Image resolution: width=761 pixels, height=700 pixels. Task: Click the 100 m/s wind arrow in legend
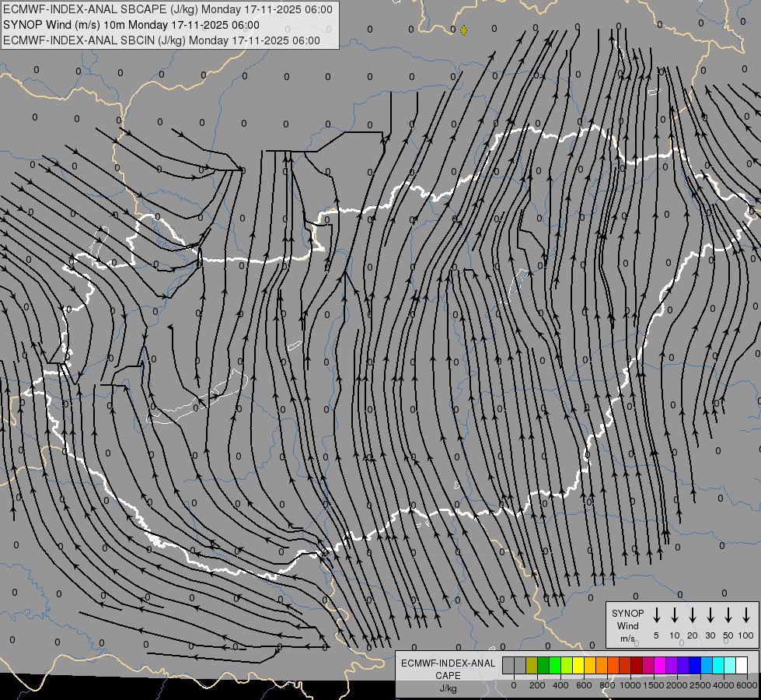[x=746, y=615]
